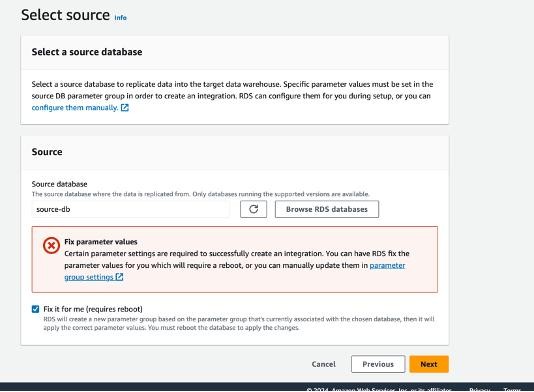Click the 'Fix it for me (requires reboot)' label

pyautogui.click(x=93, y=309)
